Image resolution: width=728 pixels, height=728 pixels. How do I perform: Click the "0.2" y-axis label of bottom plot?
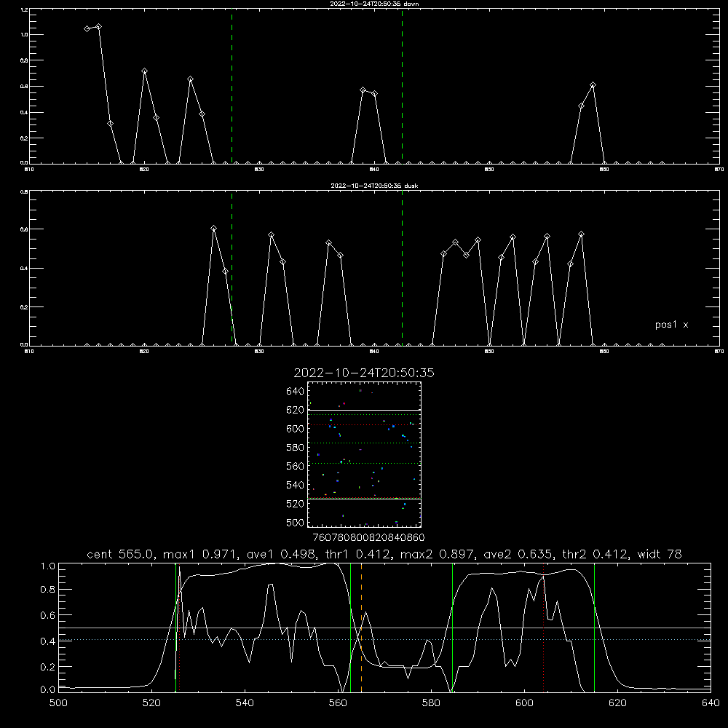pos(48,667)
